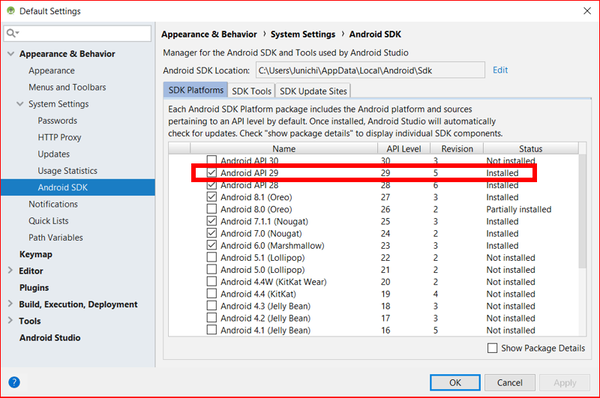The image size is (600, 398).
Task: Check the Android API 30 checkbox
Action: (212, 160)
